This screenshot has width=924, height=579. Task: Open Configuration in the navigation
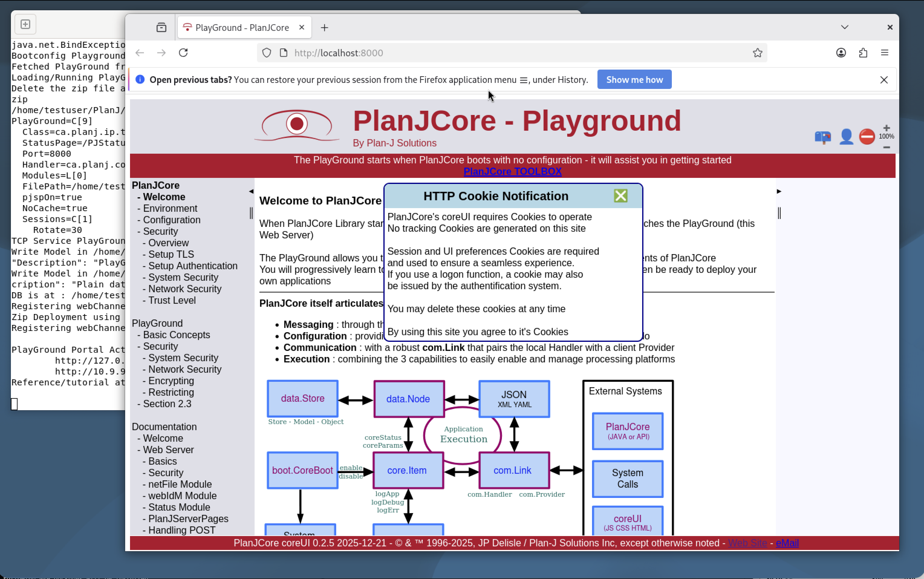coord(171,220)
